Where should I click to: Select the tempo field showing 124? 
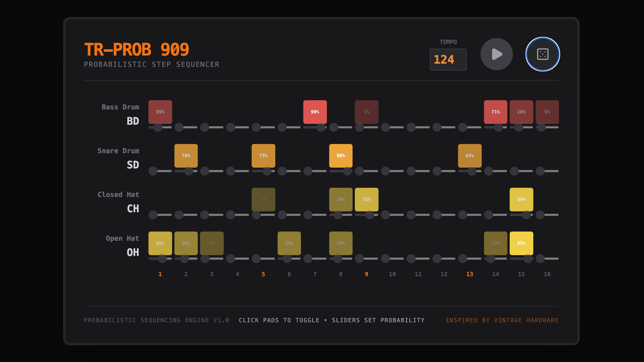(x=448, y=59)
